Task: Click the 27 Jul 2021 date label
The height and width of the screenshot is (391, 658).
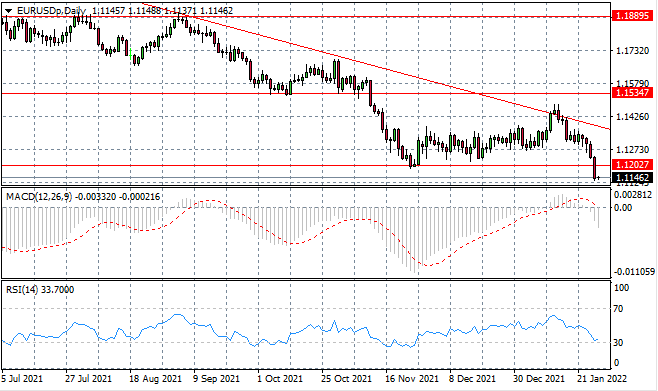Action: pyautogui.click(x=89, y=379)
